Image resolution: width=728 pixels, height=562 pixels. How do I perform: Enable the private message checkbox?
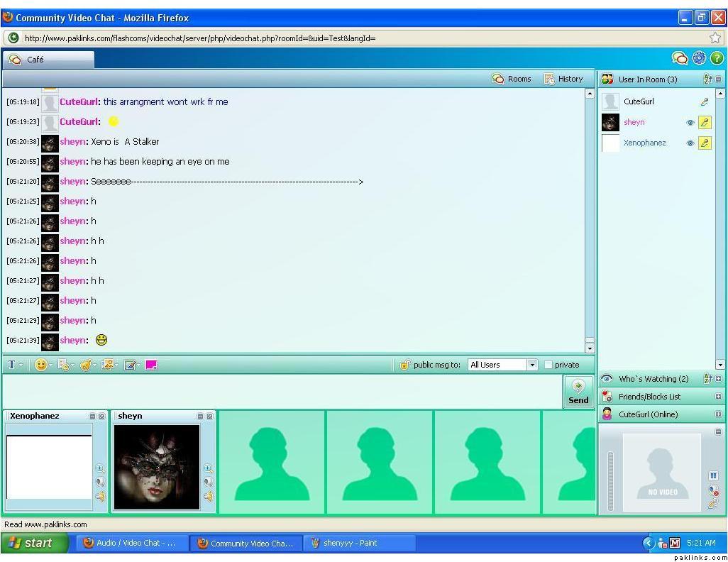point(548,365)
